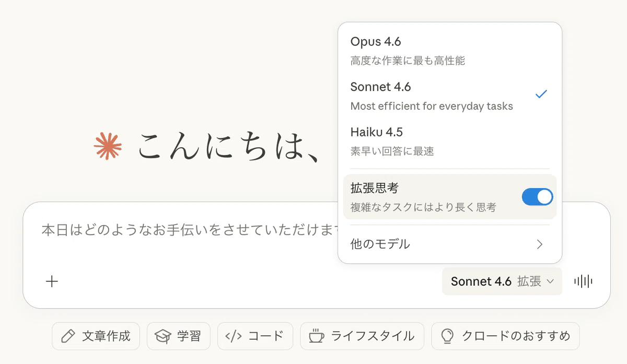The image size is (627, 364).
Task: Click the chevron arrow next to 他のモデル
Action: [x=540, y=244]
